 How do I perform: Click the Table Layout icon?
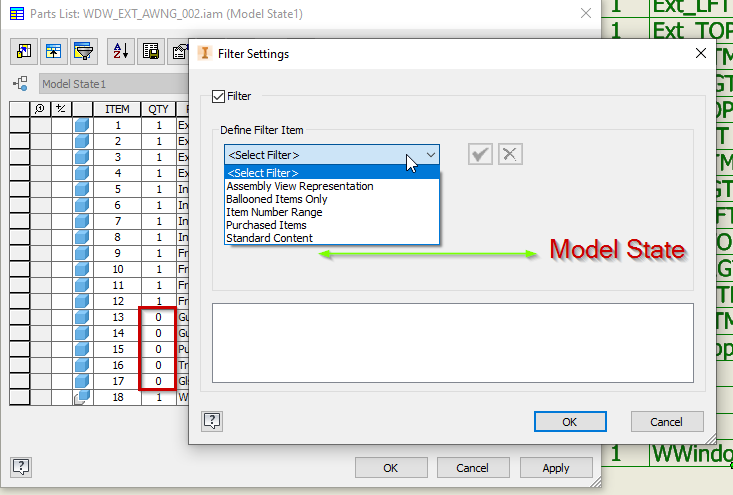54,51
